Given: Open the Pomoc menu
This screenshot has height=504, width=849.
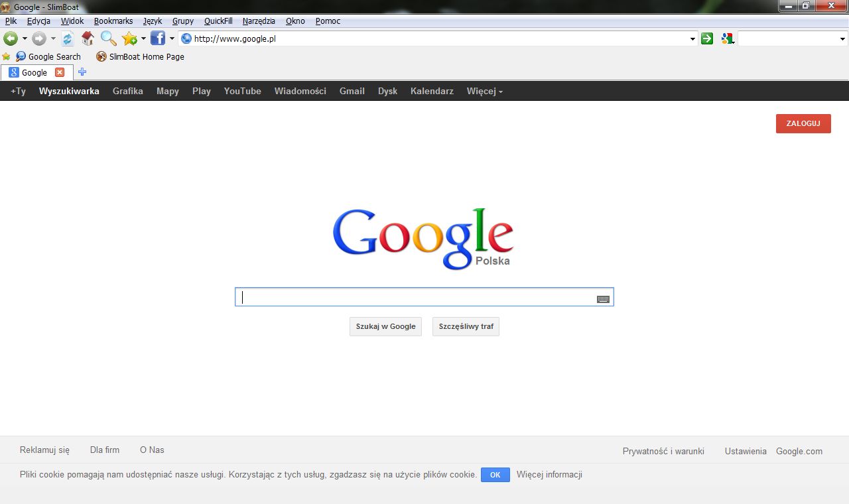Looking at the screenshot, I should click(328, 21).
